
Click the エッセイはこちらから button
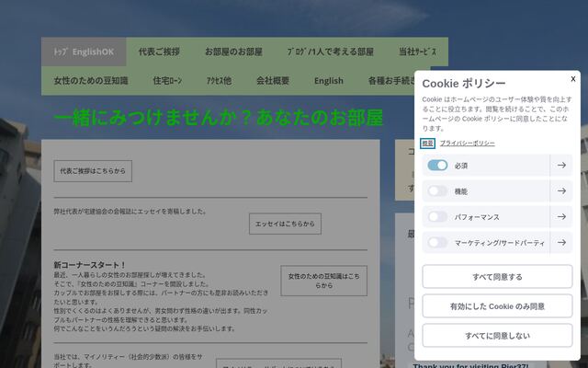tap(285, 224)
